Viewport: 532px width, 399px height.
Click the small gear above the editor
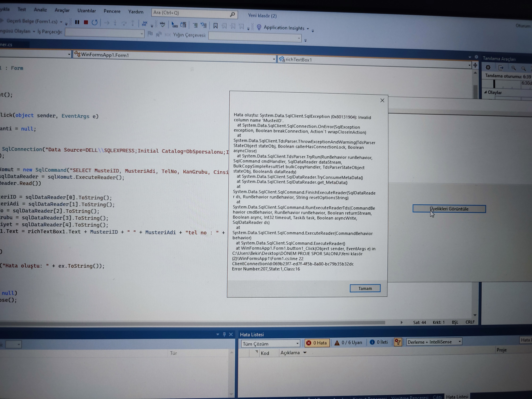(x=476, y=57)
